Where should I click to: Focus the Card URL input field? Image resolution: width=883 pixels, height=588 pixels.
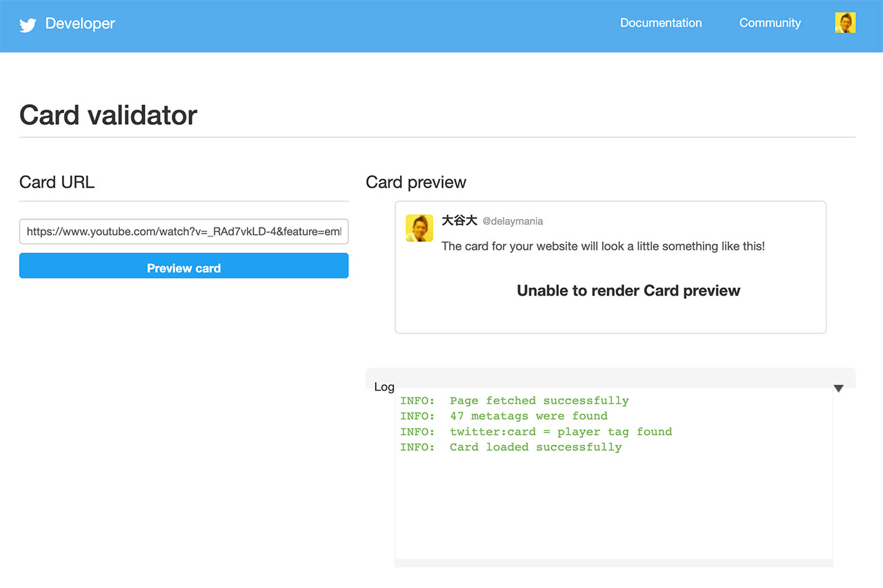183,232
